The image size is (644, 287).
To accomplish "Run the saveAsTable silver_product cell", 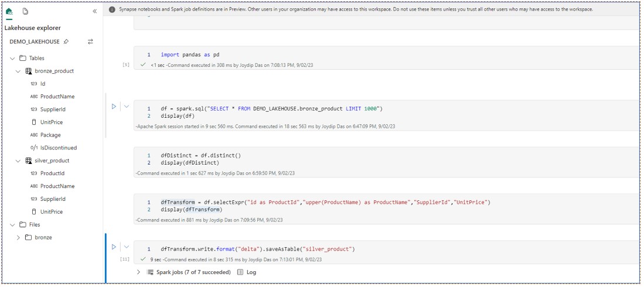I will click(x=114, y=247).
